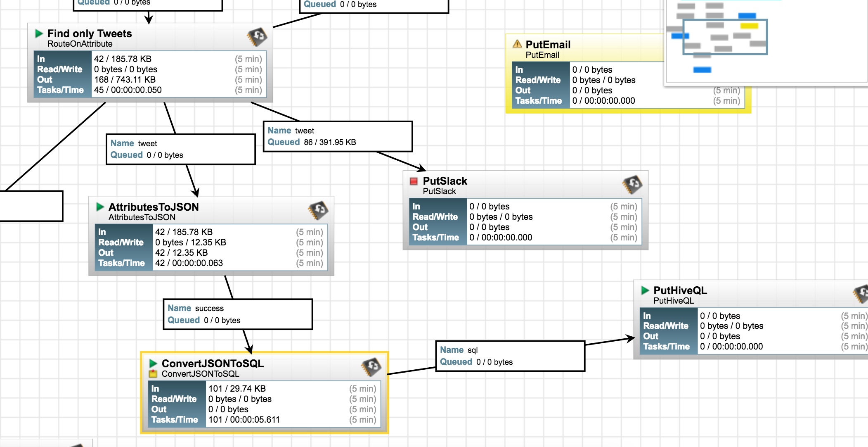Open the bulletin icon under the ConvertJSONToSQL arrow
This screenshot has width=868, height=447.
[153, 374]
